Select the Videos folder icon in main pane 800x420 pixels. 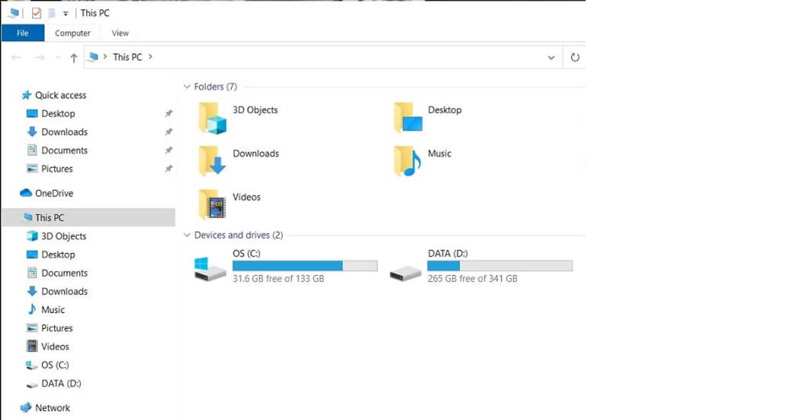(212, 204)
